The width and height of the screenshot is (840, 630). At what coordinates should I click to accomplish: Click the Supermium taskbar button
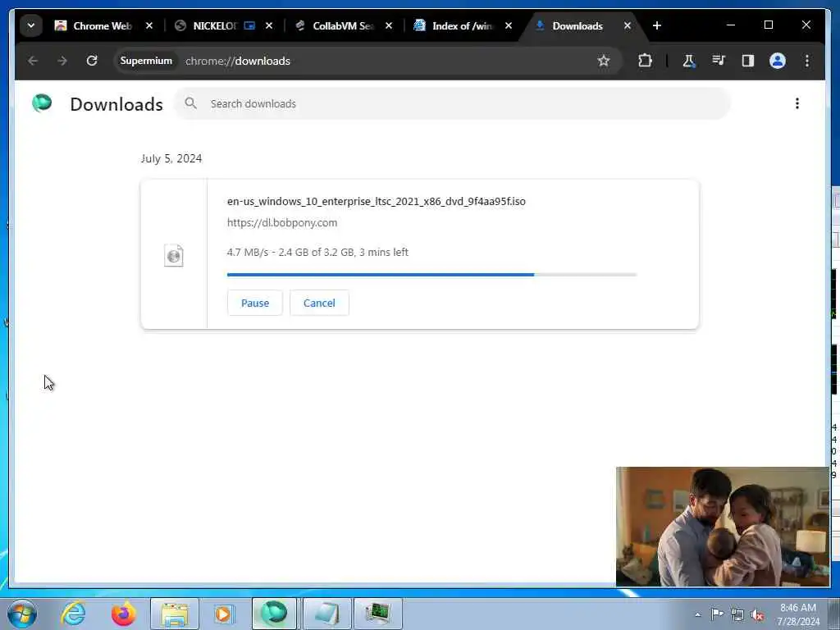point(274,614)
